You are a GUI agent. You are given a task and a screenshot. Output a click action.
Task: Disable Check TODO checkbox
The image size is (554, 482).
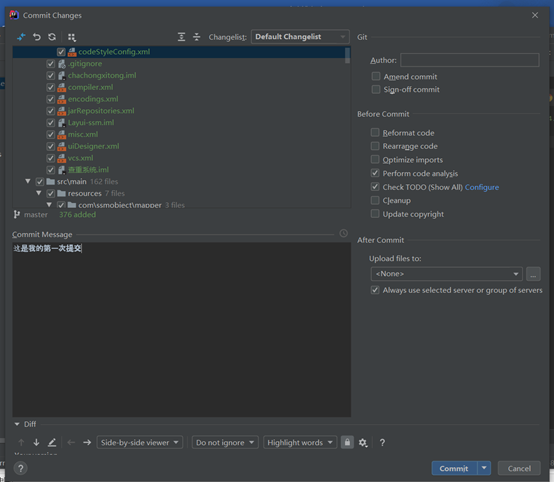(375, 187)
